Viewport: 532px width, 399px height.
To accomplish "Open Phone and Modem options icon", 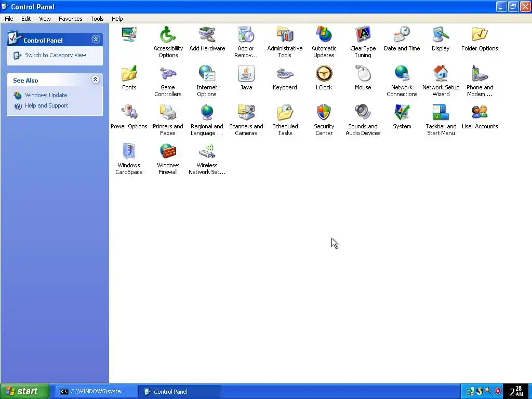I will click(480, 73).
